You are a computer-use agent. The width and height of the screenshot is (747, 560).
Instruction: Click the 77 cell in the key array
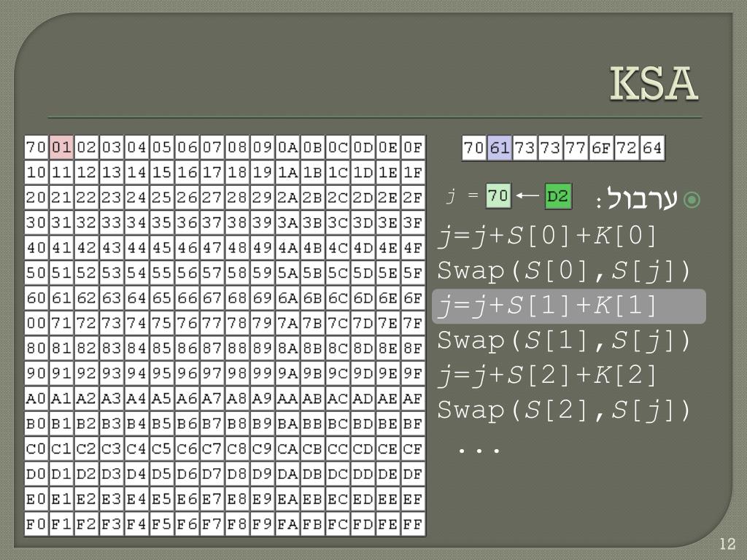tap(576, 148)
